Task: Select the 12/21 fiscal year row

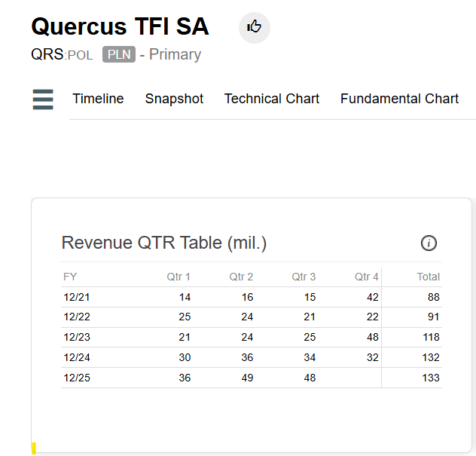Action: click(x=252, y=297)
